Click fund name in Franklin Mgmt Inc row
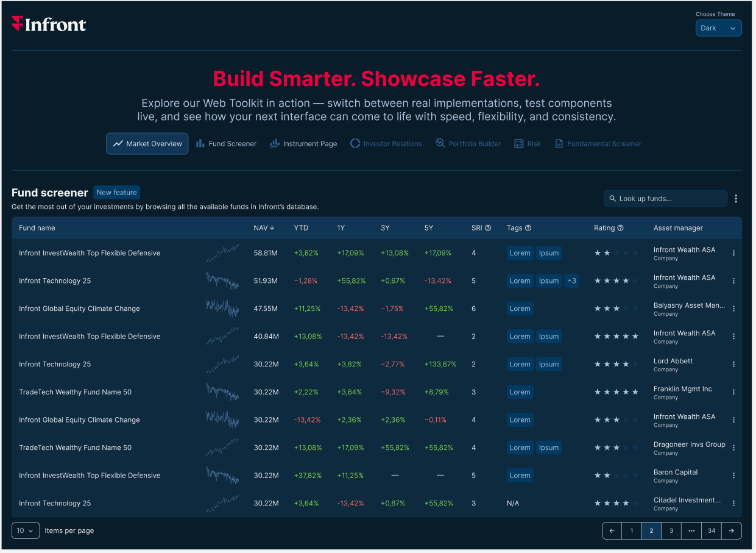This screenshot has height=553, width=756. click(x=75, y=392)
